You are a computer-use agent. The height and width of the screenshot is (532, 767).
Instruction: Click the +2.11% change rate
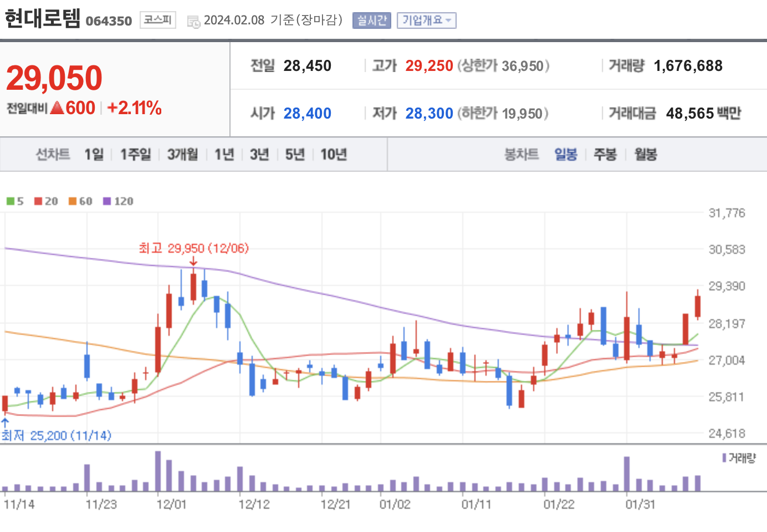point(135,108)
